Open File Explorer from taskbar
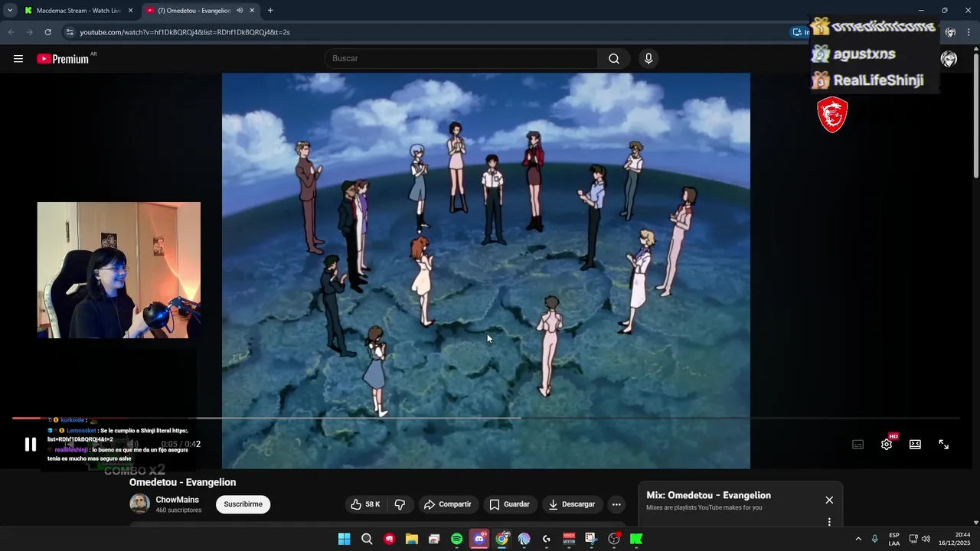 pos(411,539)
